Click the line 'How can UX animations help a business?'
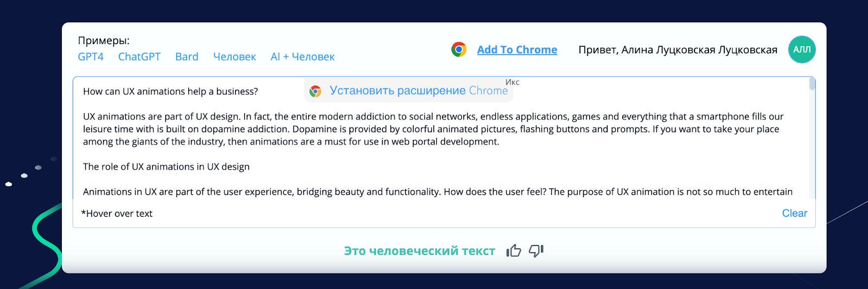The width and height of the screenshot is (868, 289). pyautogui.click(x=170, y=91)
